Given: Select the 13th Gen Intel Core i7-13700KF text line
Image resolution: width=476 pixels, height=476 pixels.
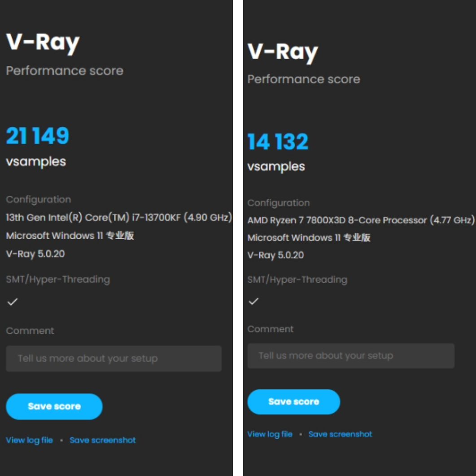Looking at the screenshot, I should point(118,218).
